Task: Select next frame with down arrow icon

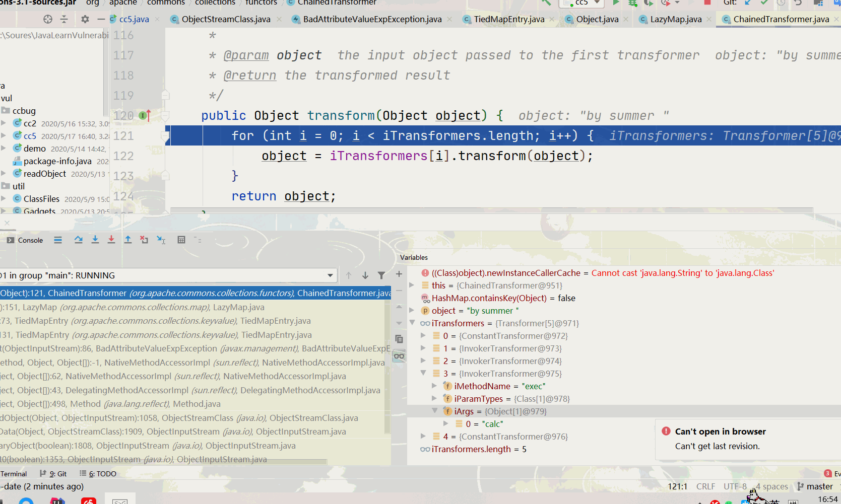Action: (365, 275)
